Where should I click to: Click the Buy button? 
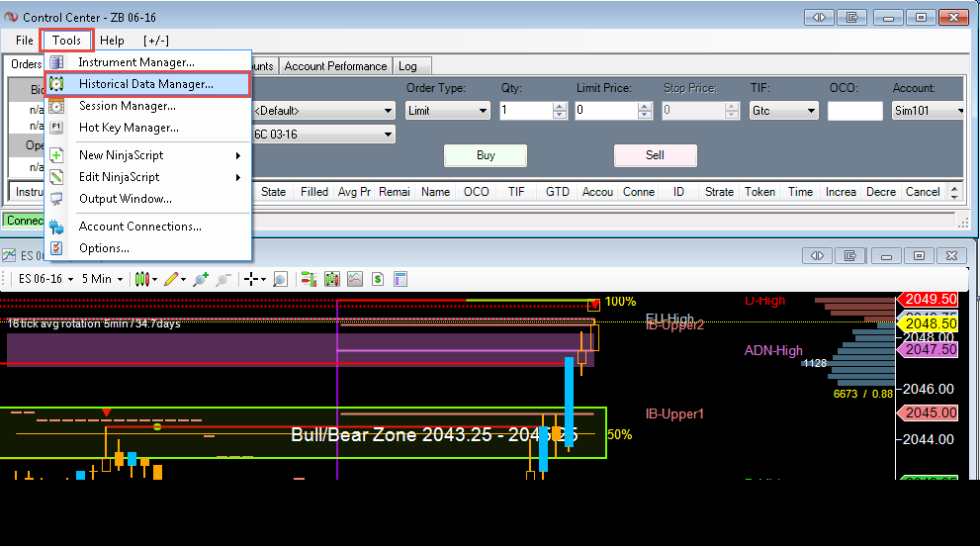click(486, 155)
